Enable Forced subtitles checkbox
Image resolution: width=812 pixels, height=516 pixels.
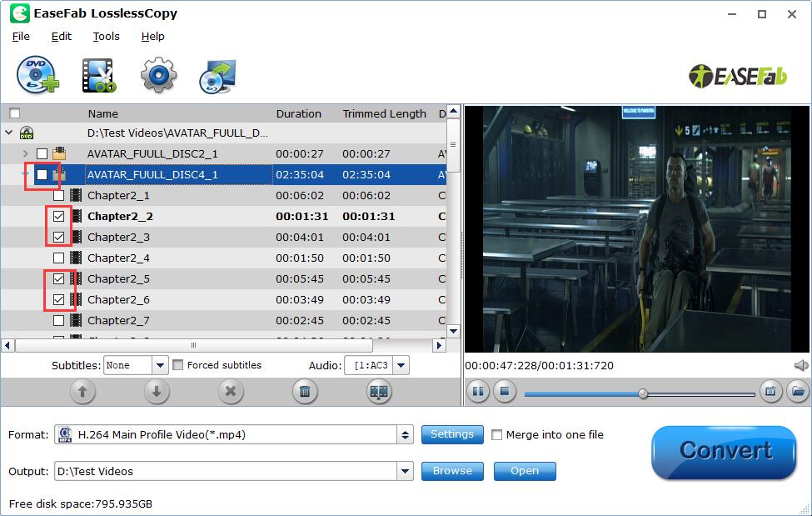coord(177,365)
